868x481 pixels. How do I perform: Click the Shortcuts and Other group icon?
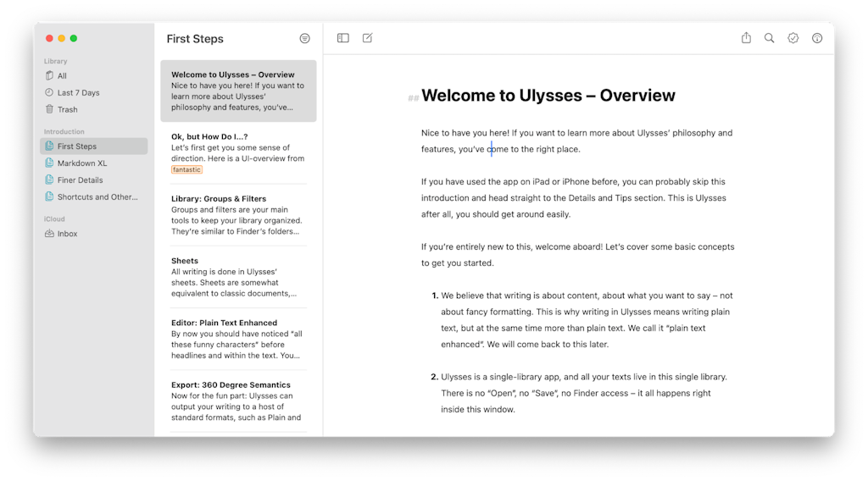pos(49,196)
